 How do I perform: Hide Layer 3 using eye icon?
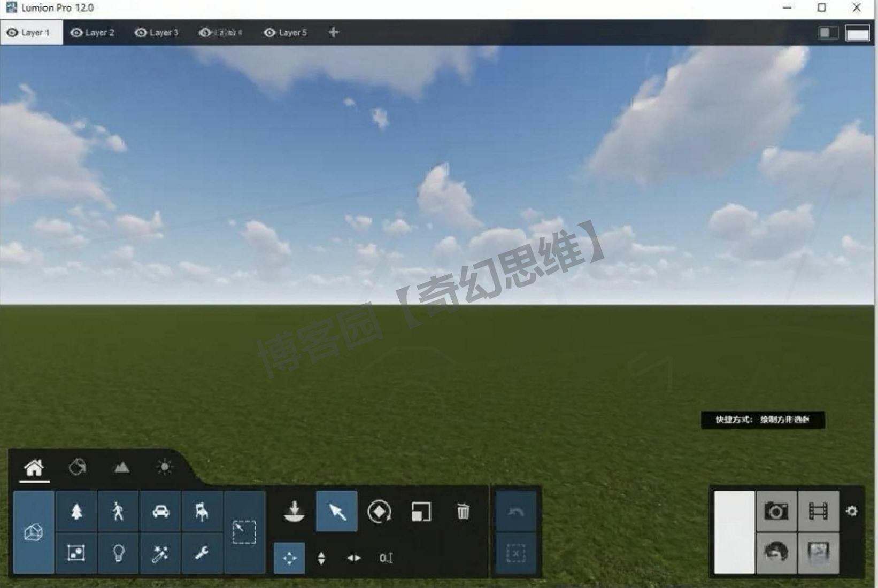(141, 33)
